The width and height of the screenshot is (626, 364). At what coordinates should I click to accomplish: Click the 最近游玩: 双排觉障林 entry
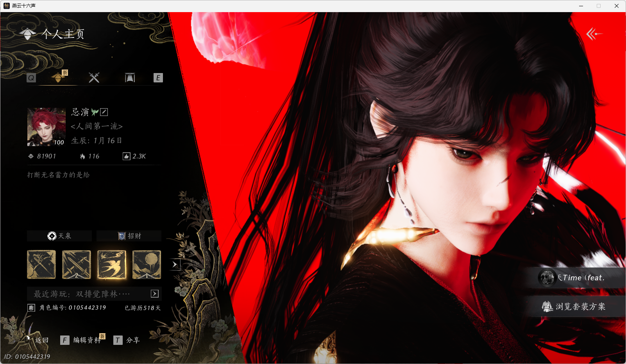94,294
